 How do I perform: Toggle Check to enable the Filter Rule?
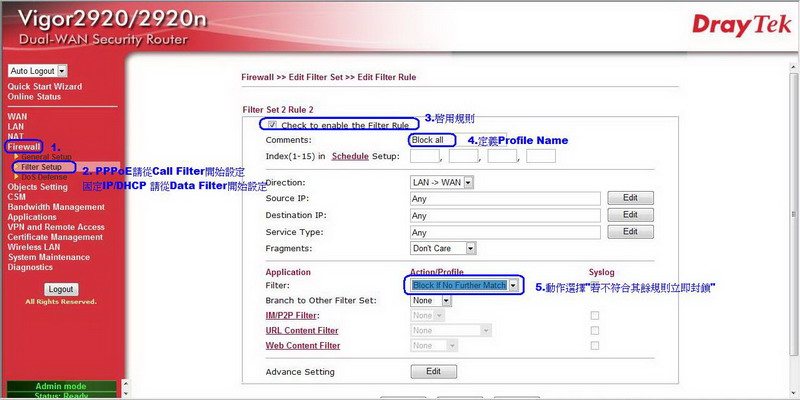(x=272, y=124)
